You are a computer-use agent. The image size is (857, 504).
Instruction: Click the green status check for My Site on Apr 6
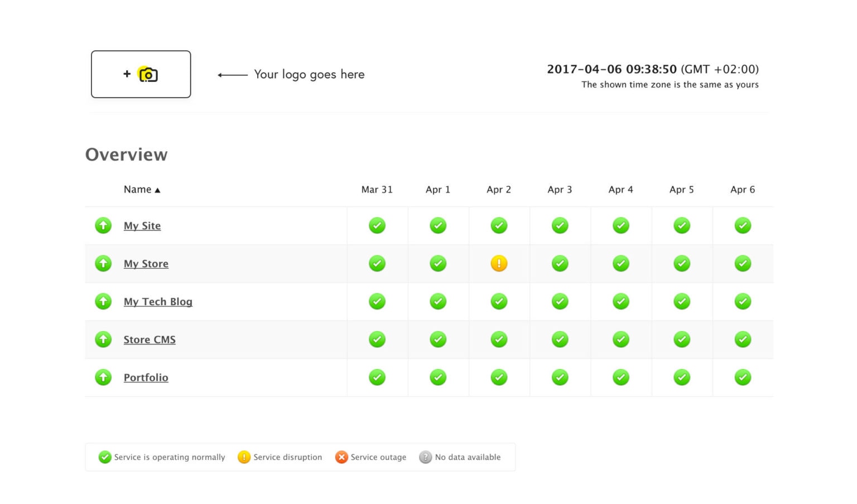tap(743, 225)
